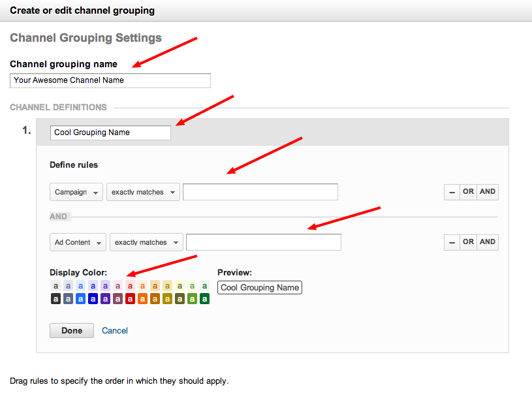Screen dimensions: 532x404
Task: Click the Cool Grouping Name input box
Action: pos(110,132)
